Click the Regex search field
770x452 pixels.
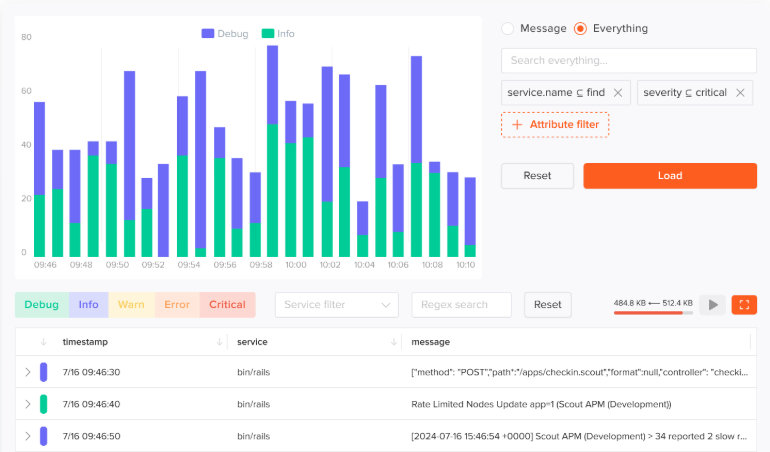pyautogui.click(x=462, y=305)
